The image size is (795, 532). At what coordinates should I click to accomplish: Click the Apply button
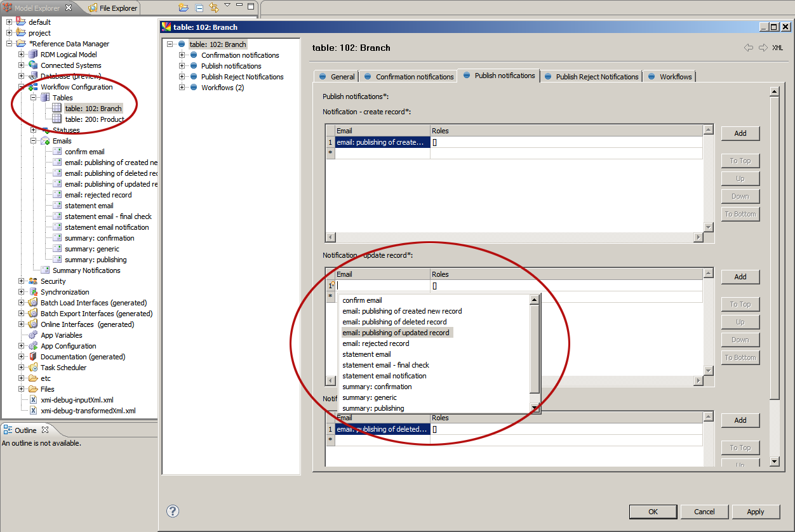tap(756, 512)
